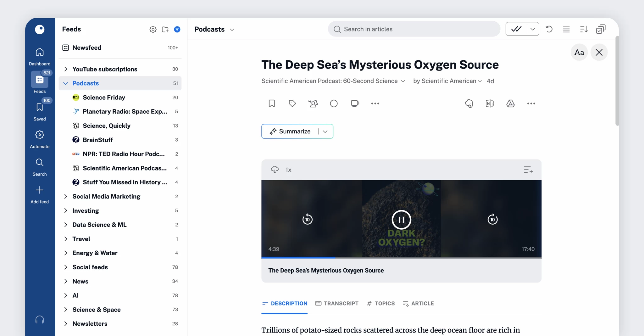Download the podcast episode audio
644x336 pixels.
click(275, 170)
